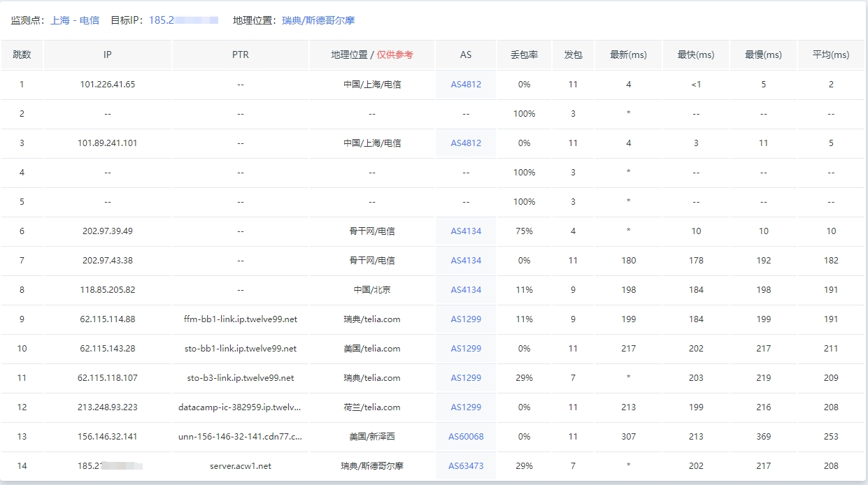Click the target IP 185.2 link
The height and width of the screenshot is (485, 868).
(183, 20)
